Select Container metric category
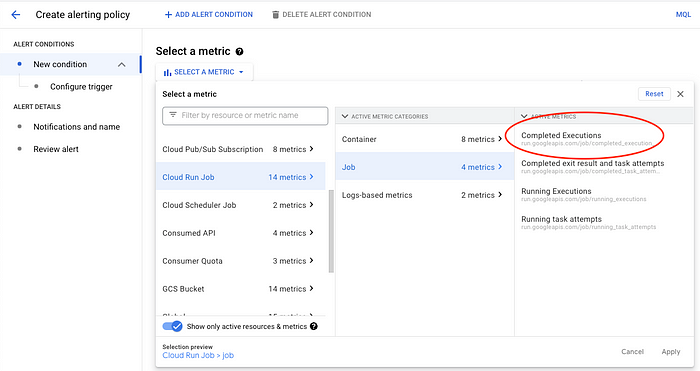This screenshot has width=700, height=371. [x=425, y=139]
